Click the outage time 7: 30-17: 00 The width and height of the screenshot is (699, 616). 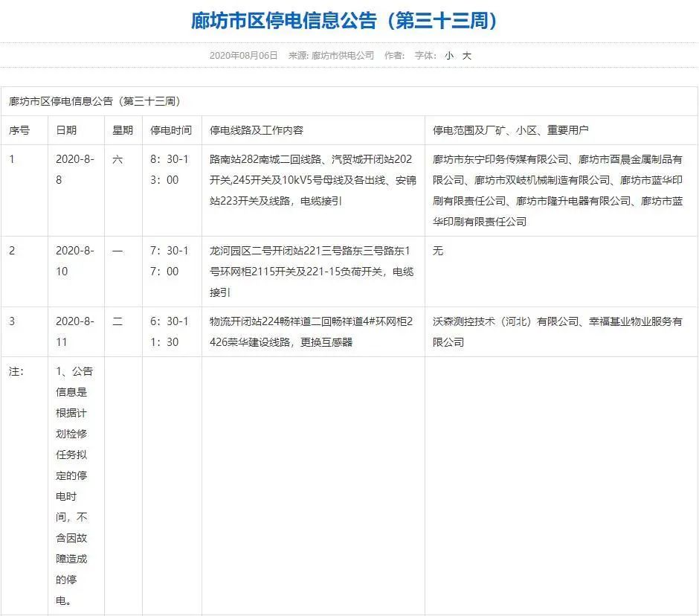pos(172,272)
